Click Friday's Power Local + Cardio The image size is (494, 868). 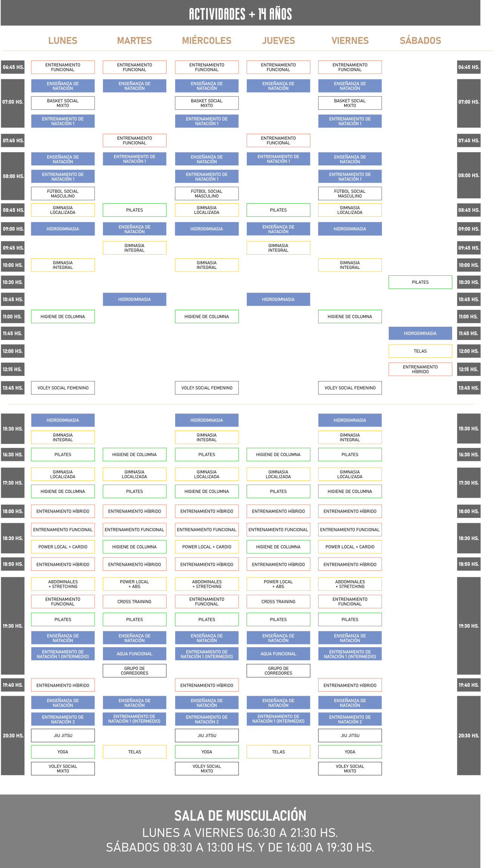(x=350, y=547)
